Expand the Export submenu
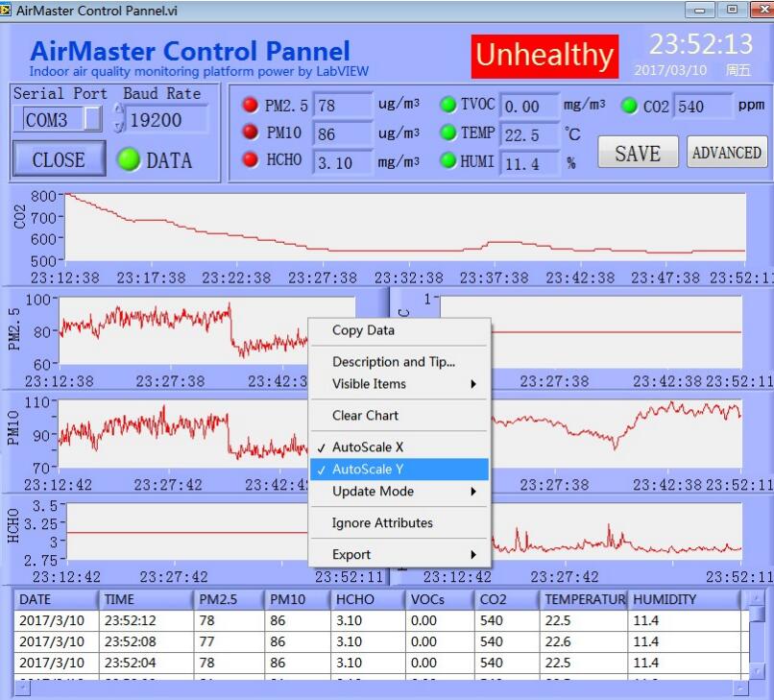The image size is (774, 700). (399, 555)
